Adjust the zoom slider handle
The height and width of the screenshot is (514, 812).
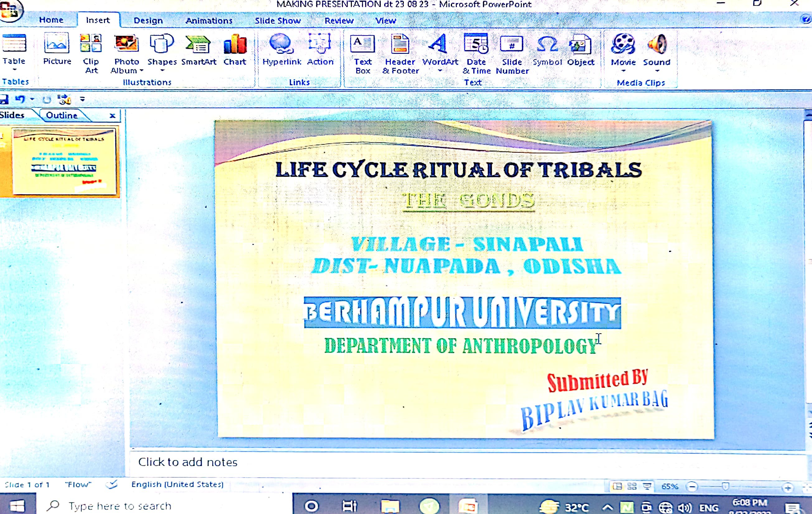click(x=725, y=486)
